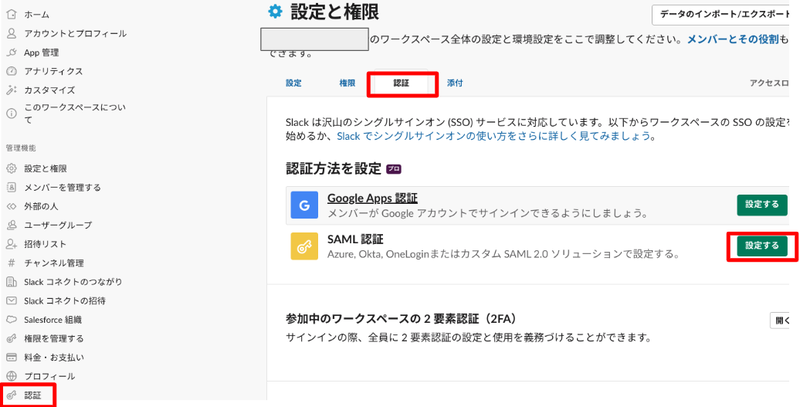
Task: Open メンバーを管理する in the sidebar
Action: tap(63, 187)
